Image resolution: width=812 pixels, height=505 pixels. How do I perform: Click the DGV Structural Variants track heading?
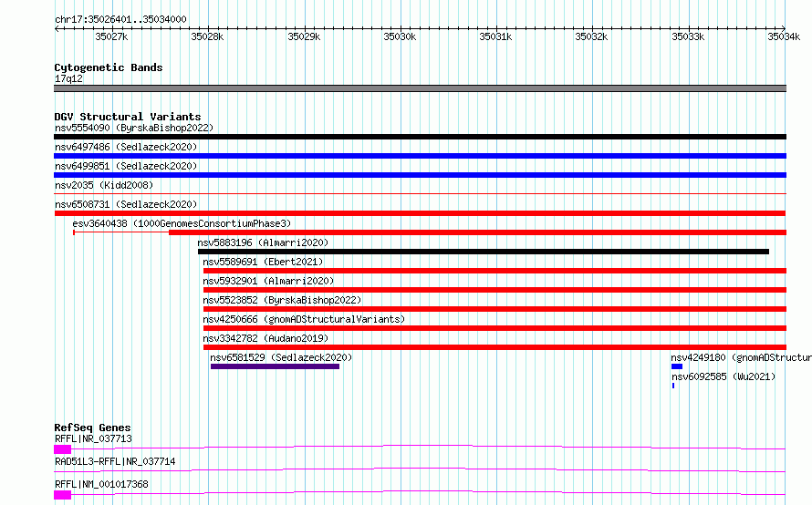[x=128, y=117]
